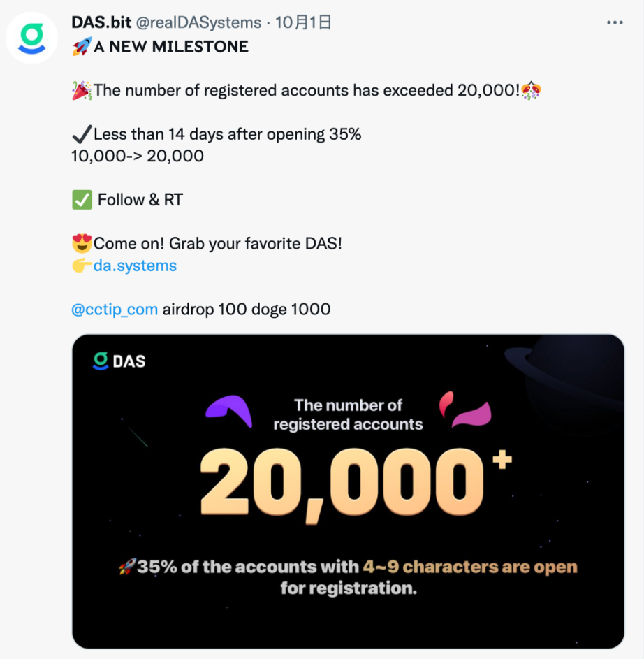Image resolution: width=644 pixels, height=659 pixels.
Task: Click the confetti ball emoji after 20,000!
Action: (532, 90)
